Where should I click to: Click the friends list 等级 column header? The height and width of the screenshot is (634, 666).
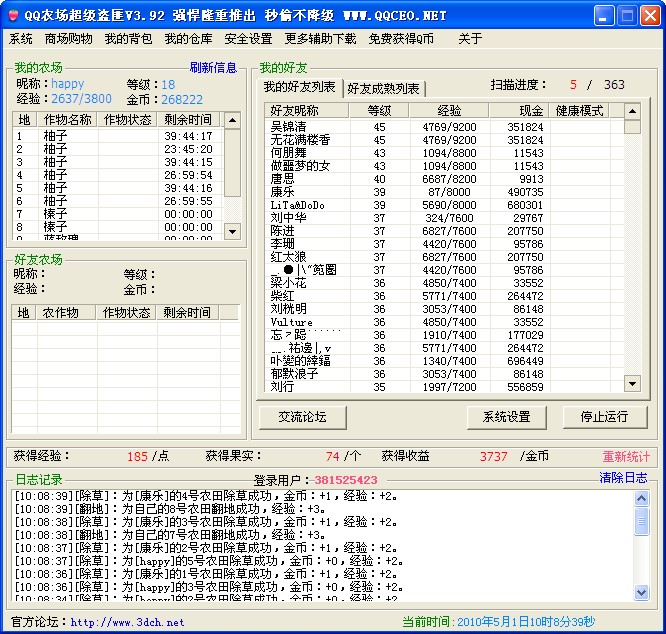coord(379,111)
